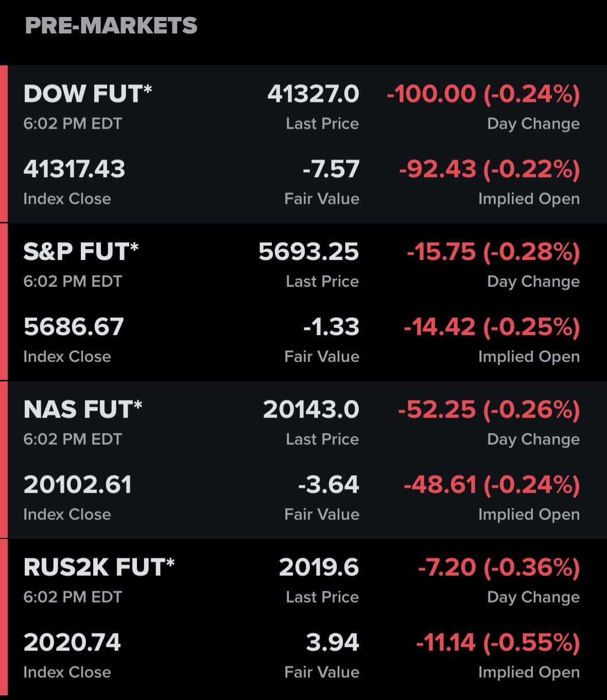Select S&P day change -15.75 (-0.28%)
The image size is (607, 700).
tap(493, 252)
